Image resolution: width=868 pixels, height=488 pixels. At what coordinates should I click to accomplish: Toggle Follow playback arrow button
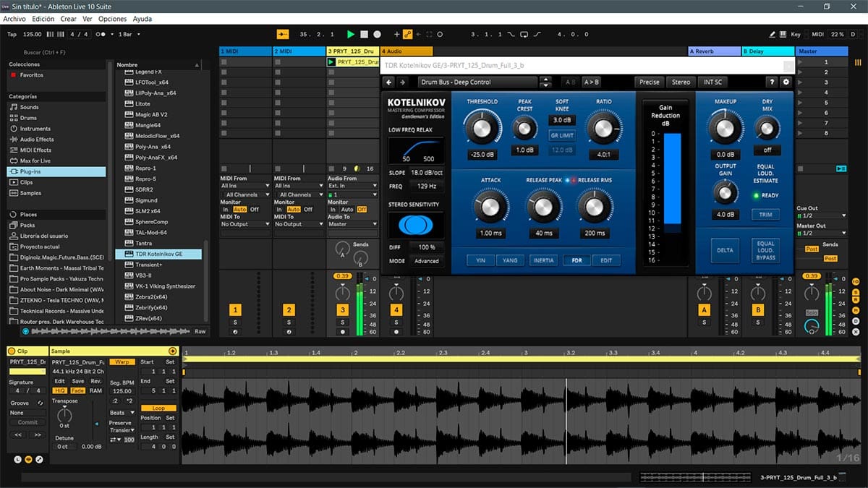coord(283,34)
